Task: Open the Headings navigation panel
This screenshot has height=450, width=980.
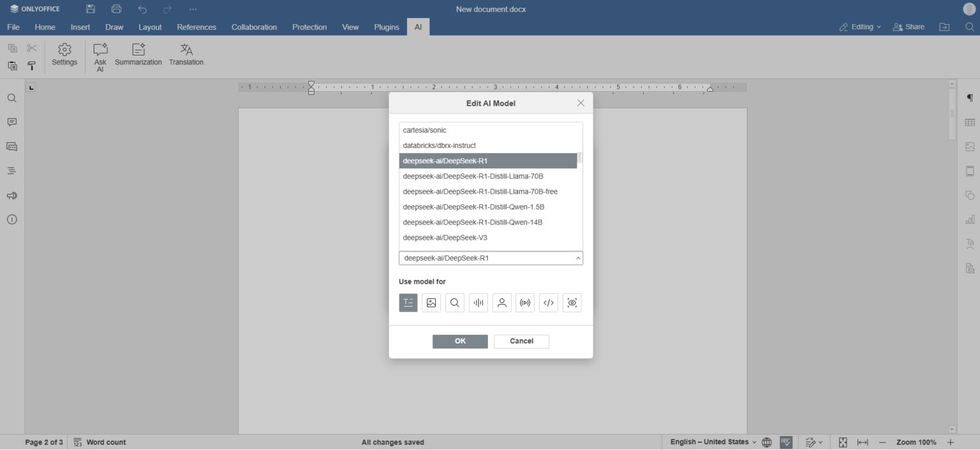Action: [11, 171]
